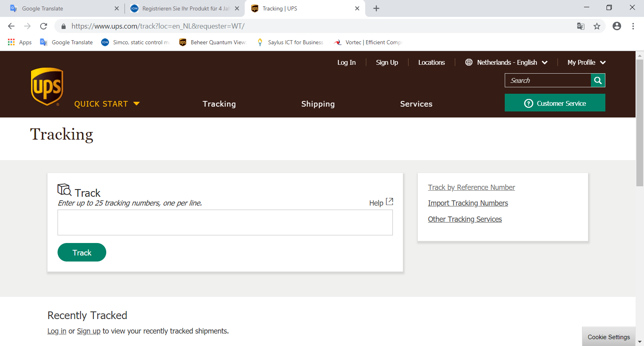Expand the My Profile dropdown
The width and height of the screenshot is (644, 346).
[x=586, y=62]
